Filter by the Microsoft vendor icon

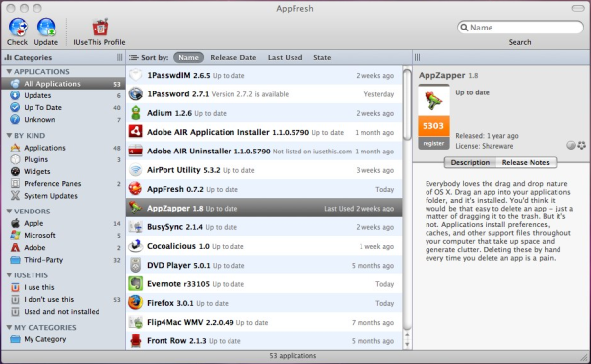pyautogui.click(x=15, y=235)
